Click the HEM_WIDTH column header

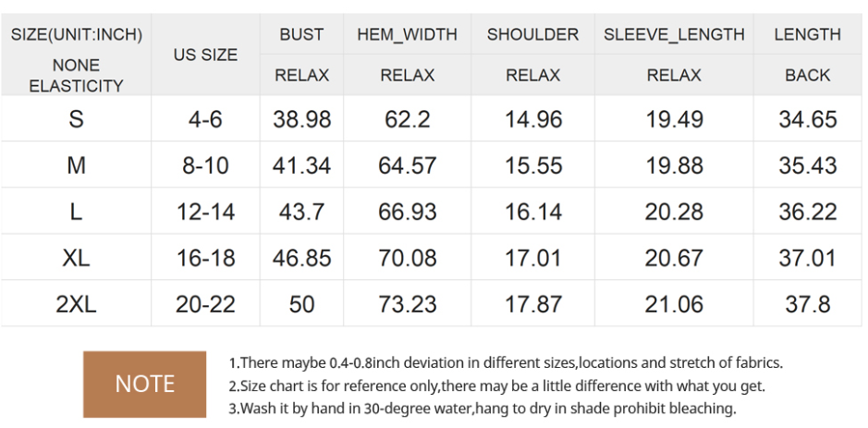pos(407,35)
